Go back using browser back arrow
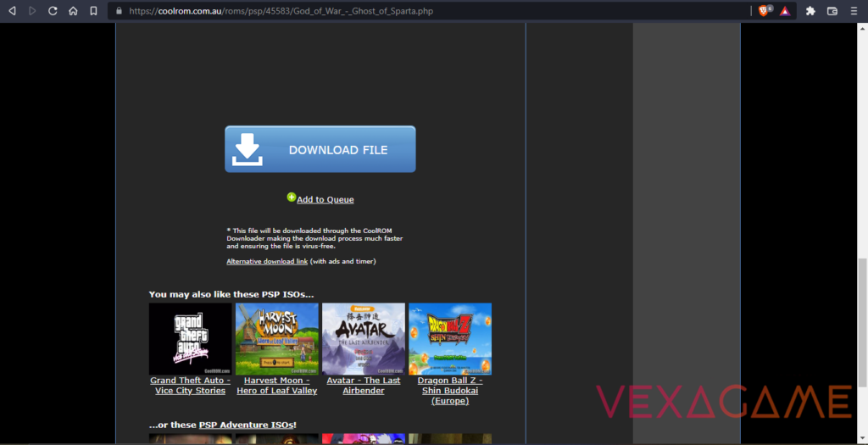 (x=12, y=10)
